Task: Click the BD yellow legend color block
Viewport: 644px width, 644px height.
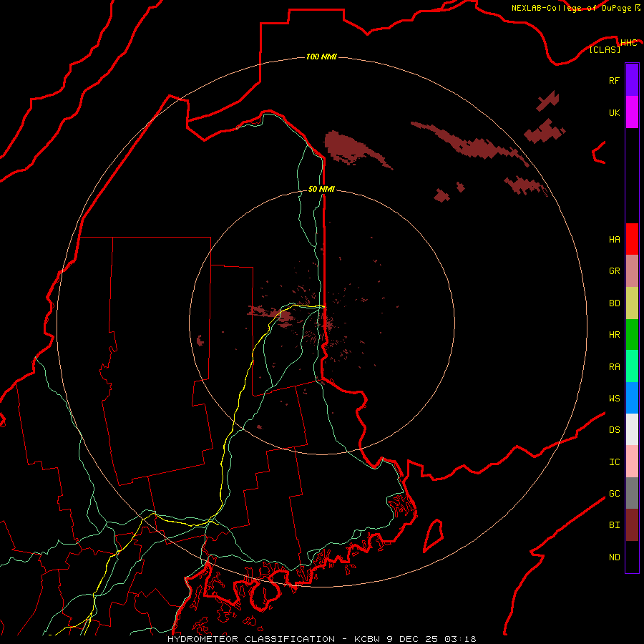Action: point(632,303)
